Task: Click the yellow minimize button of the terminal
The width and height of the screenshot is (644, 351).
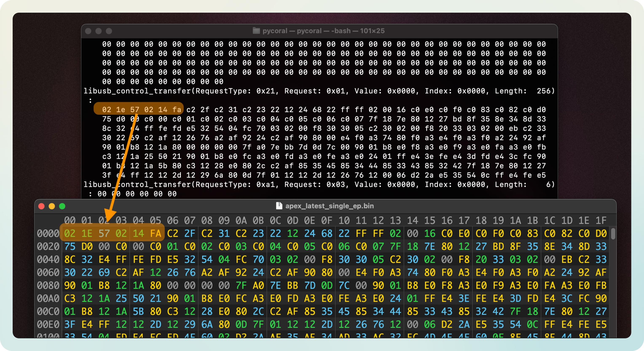Action: [98, 31]
